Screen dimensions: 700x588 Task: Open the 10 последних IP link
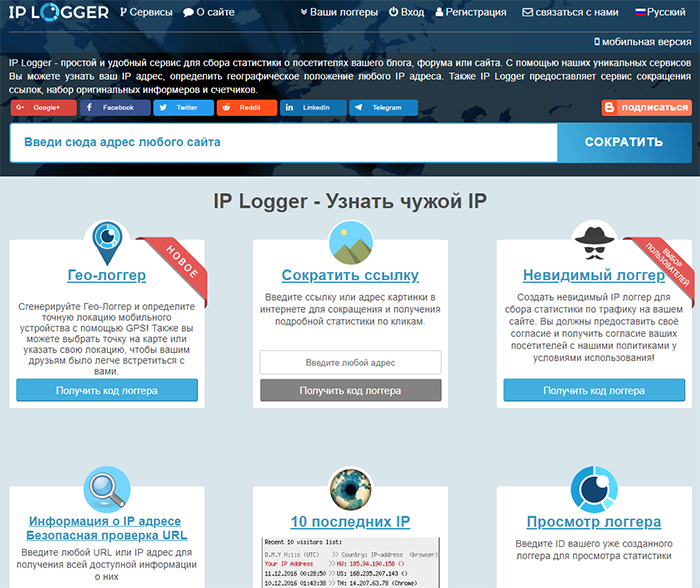point(350,521)
